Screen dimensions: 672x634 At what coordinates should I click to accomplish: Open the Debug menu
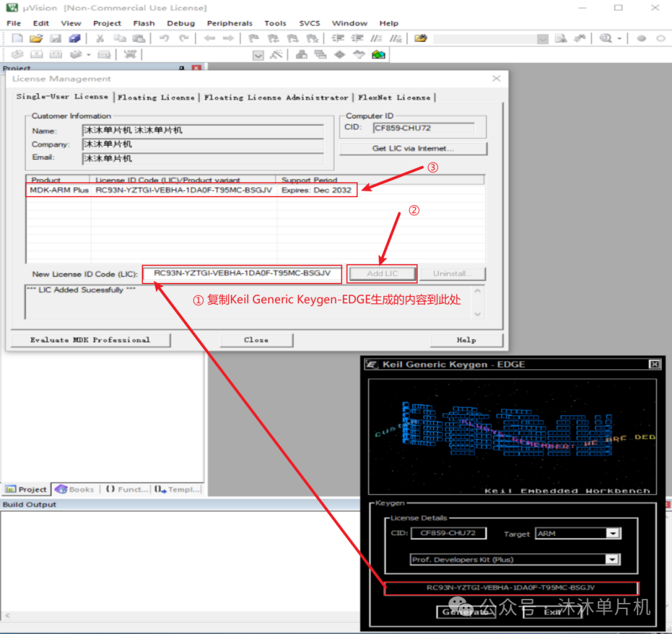pos(181,23)
